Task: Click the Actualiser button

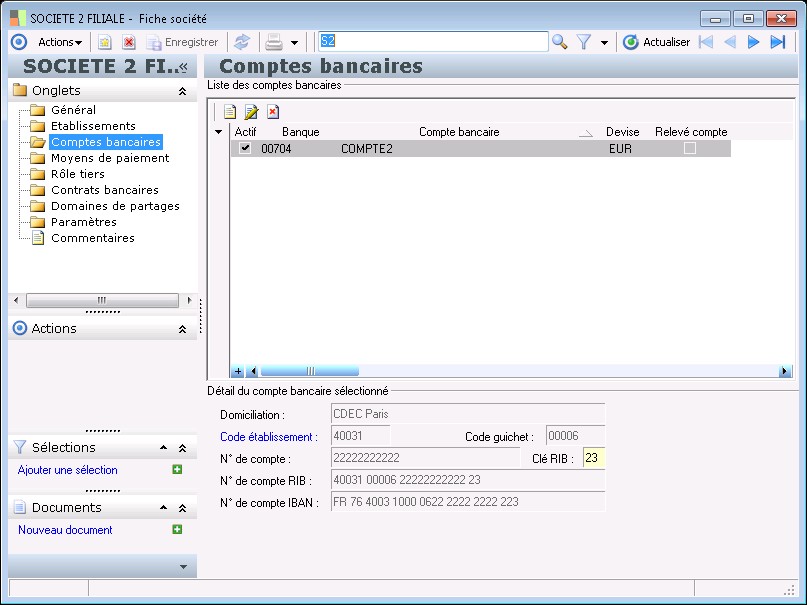Action: click(656, 42)
